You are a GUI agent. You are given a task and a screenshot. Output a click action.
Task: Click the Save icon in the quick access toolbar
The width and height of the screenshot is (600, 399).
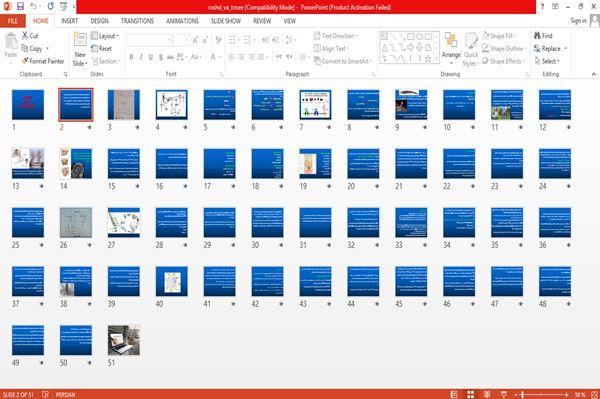20,6
